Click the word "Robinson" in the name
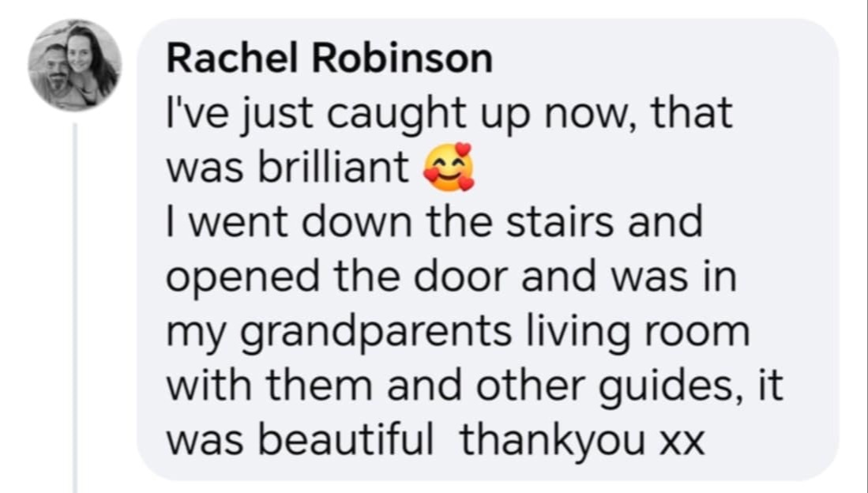 point(403,58)
